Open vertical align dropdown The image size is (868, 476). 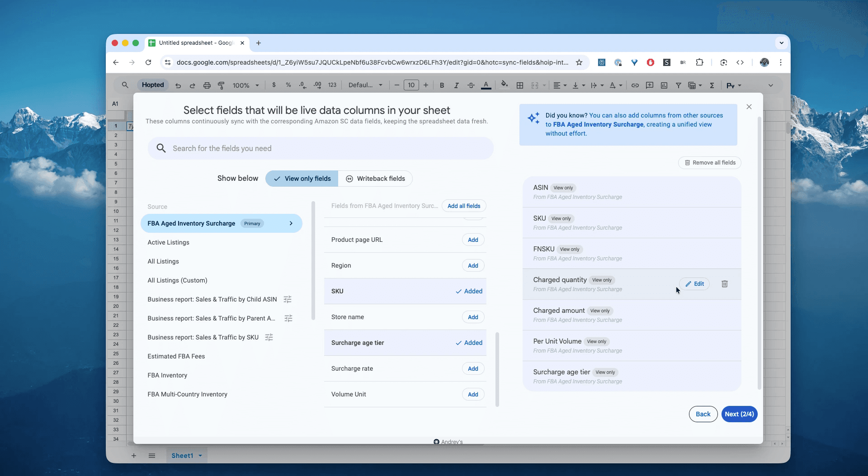click(578, 85)
